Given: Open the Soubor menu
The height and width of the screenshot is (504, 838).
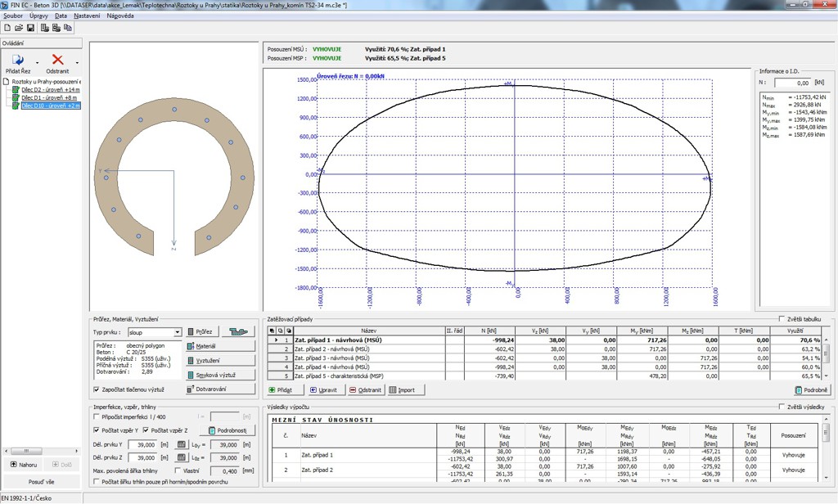Looking at the screenshot, I should pos(13,16).
